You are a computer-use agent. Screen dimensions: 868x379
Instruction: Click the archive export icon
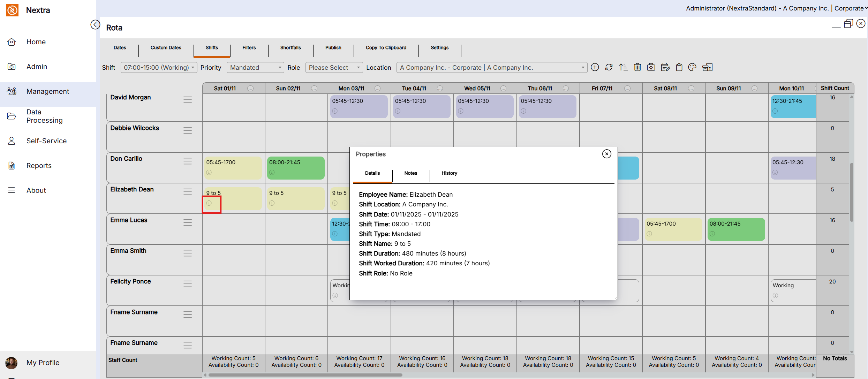click(x=707, y=67)
